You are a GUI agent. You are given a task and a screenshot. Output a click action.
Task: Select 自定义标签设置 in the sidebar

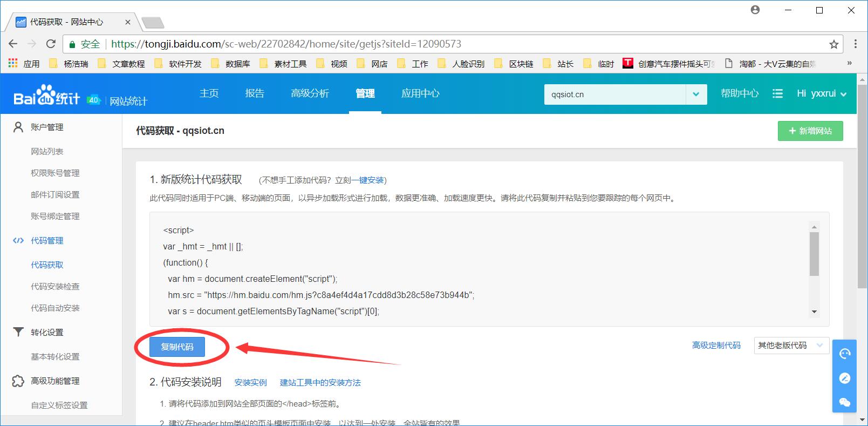point(59,405)
